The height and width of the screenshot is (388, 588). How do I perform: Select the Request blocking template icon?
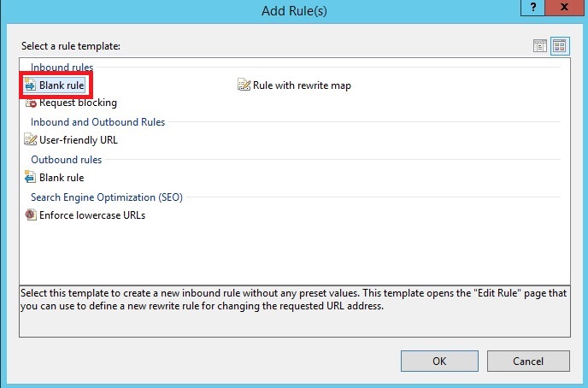point(31,103)
